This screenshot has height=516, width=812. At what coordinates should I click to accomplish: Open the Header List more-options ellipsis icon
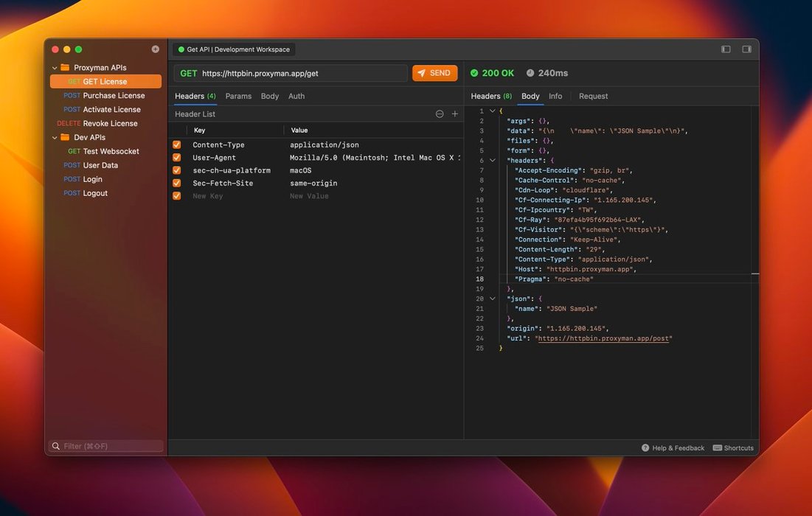tap(440, 114)
